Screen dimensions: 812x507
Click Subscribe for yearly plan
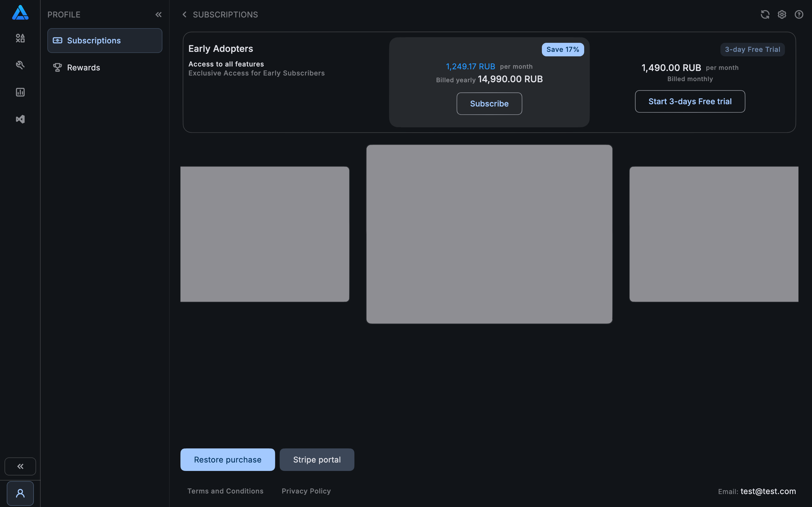pos(489,104)
